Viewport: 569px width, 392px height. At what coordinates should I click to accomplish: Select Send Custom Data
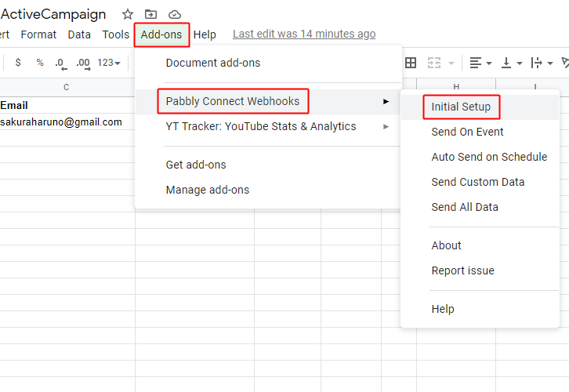pos(478,182)
